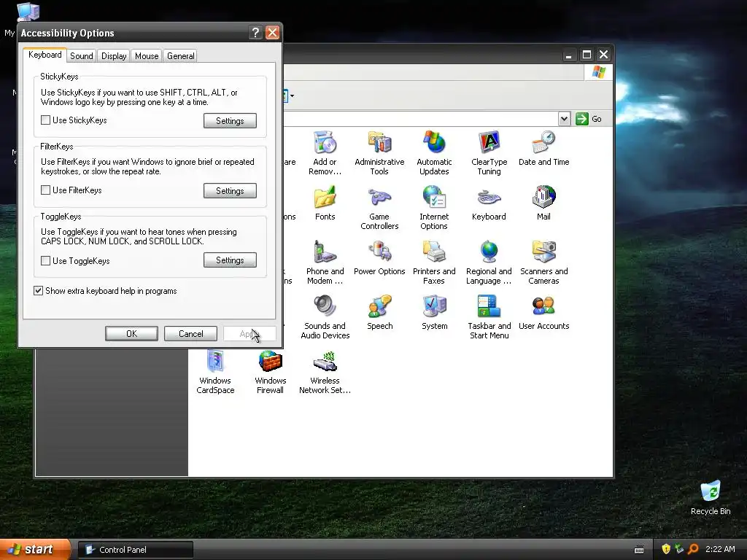Image resolution: width=747 pixels, height=560 pixels.
Task: Switch to the General tab
Action: tap(181, 55)
